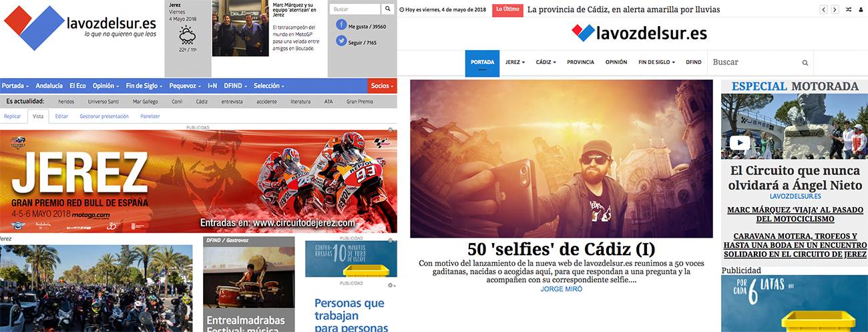Viewport: 868px width, 332px height.
Task: Open the Jerez Gran Premio Red Bull banner
Action: 198,181
